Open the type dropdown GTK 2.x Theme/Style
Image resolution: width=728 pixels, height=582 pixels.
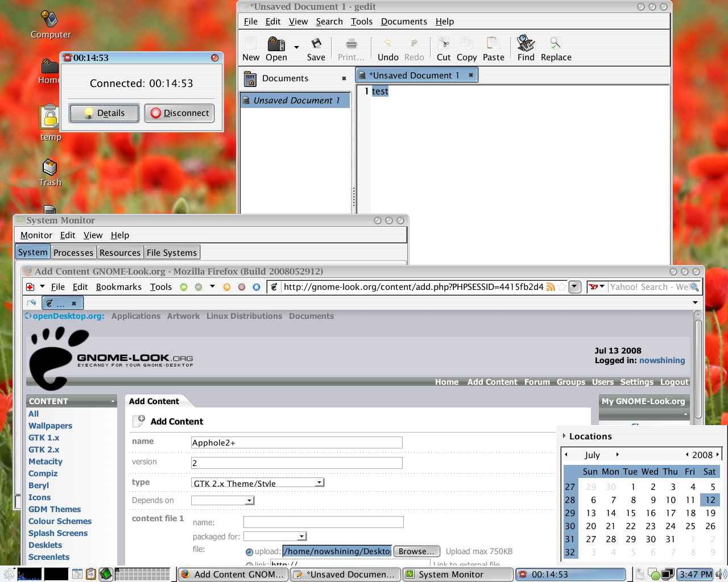(x=258, y=483)
